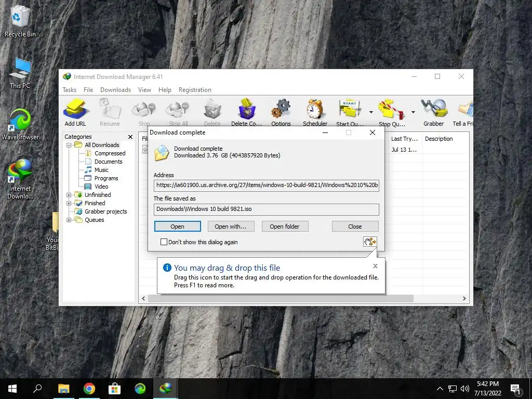Expand the Finished category node
Viewport: 532px width, 399px height.
click(x=69, y=203)
